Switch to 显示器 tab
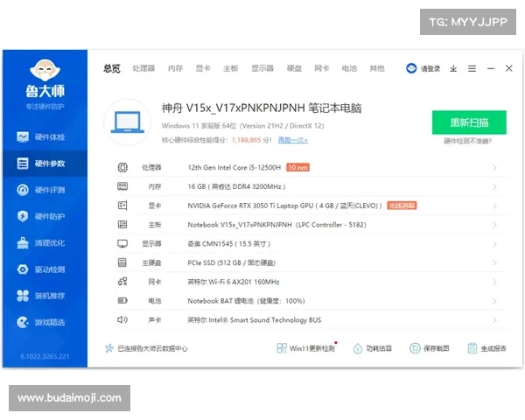 pyautogui.click(x=262, y=68)
